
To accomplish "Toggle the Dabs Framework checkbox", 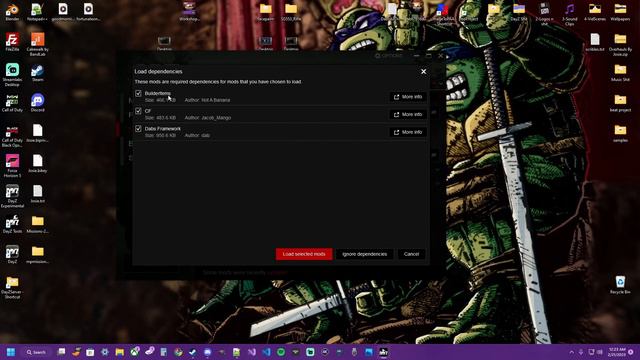I will (138, 129).
